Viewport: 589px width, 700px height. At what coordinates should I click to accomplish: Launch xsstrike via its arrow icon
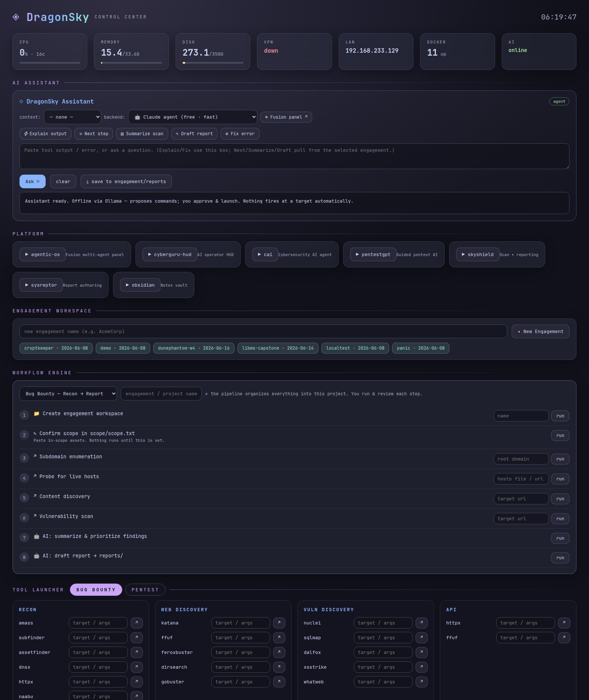[422, 667]
